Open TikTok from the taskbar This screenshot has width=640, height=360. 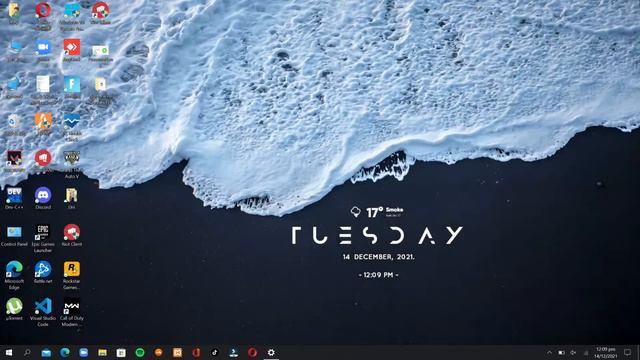point(215,352)
